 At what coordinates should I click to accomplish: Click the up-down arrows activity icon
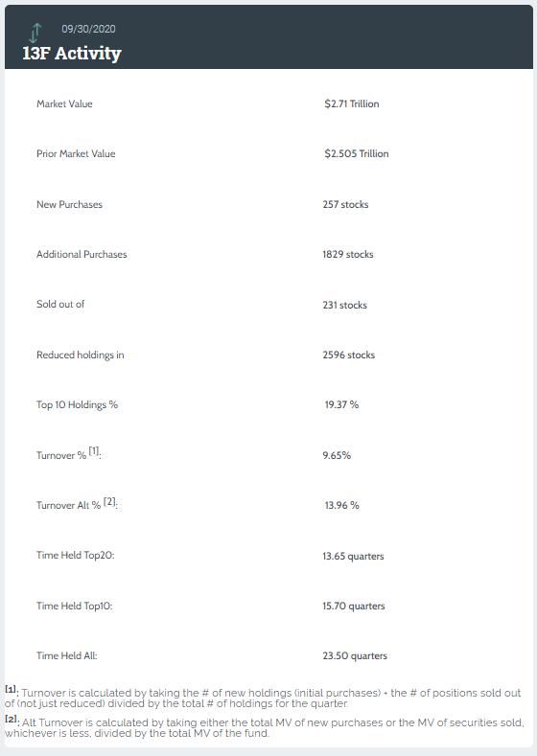[x=35, y=33]
